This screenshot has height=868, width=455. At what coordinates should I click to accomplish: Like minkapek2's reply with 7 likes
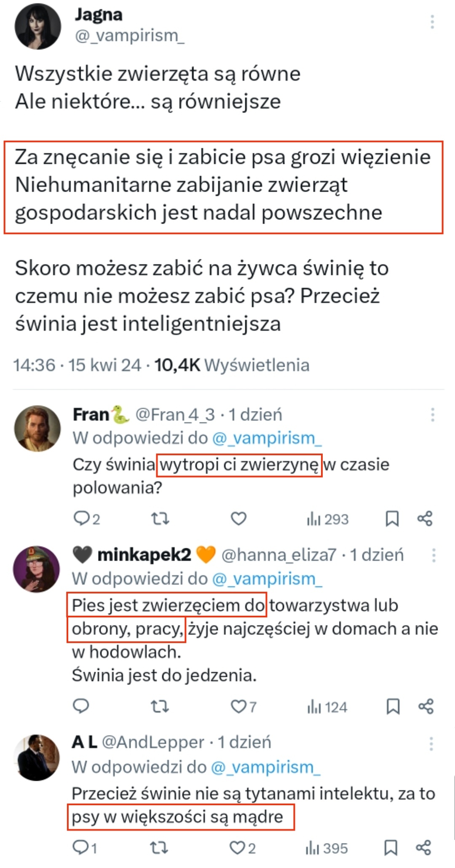(238, 706)
